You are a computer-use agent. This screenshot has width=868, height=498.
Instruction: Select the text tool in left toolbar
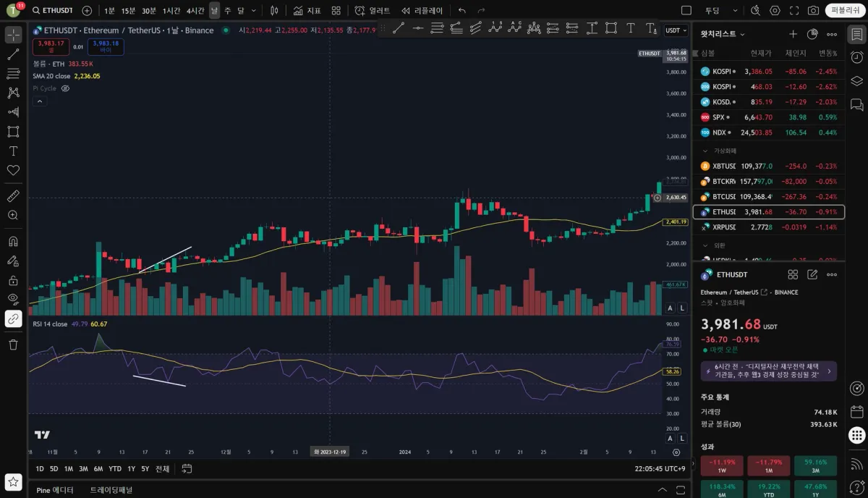pyautogui.click(x=13, y=151)
